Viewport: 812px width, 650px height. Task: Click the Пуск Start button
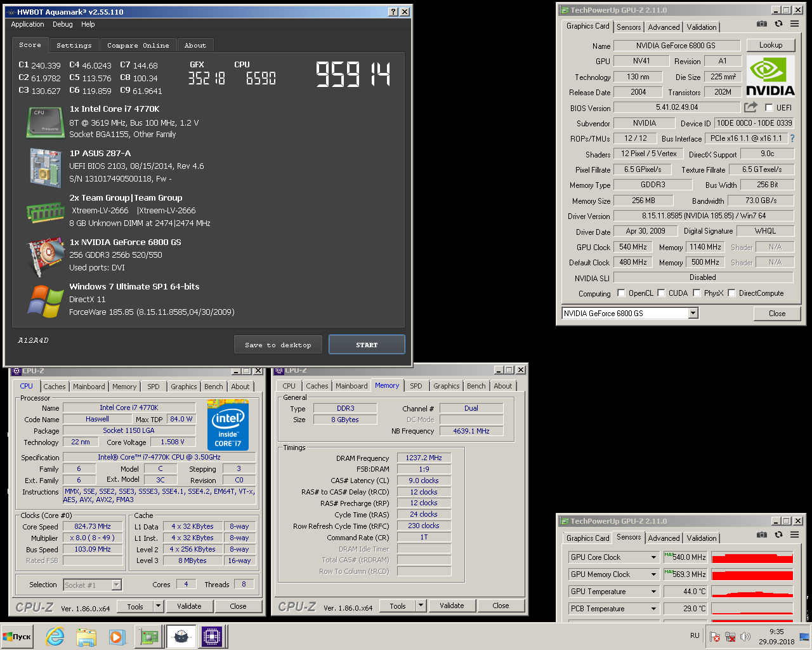[x=17, y=636]
